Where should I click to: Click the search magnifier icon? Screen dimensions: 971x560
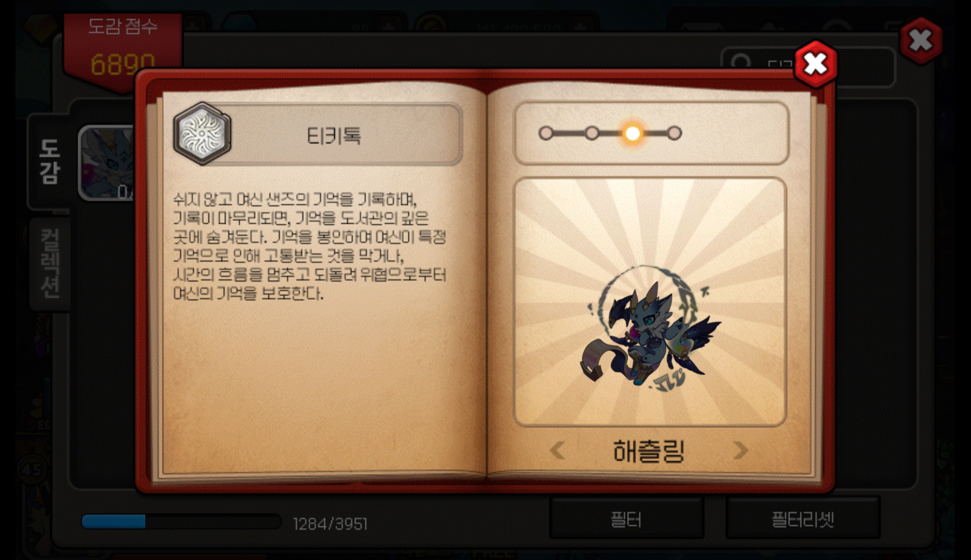pos(740,62)
